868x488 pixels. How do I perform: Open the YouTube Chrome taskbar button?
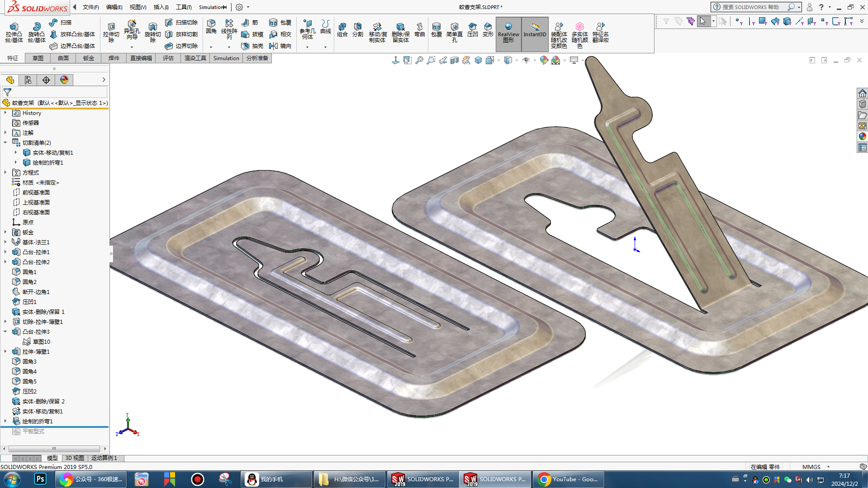click(x=569, y=479)
